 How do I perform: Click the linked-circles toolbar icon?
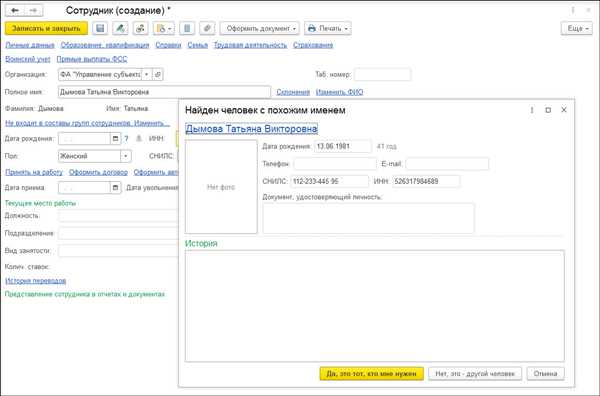(x=140, y=28)
